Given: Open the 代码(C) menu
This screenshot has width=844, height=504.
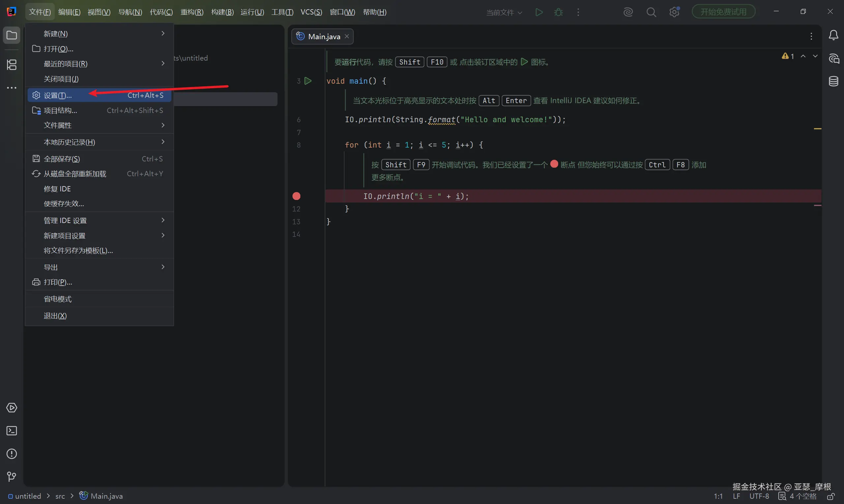Looking at the screenshot, I should coord(161,12).
